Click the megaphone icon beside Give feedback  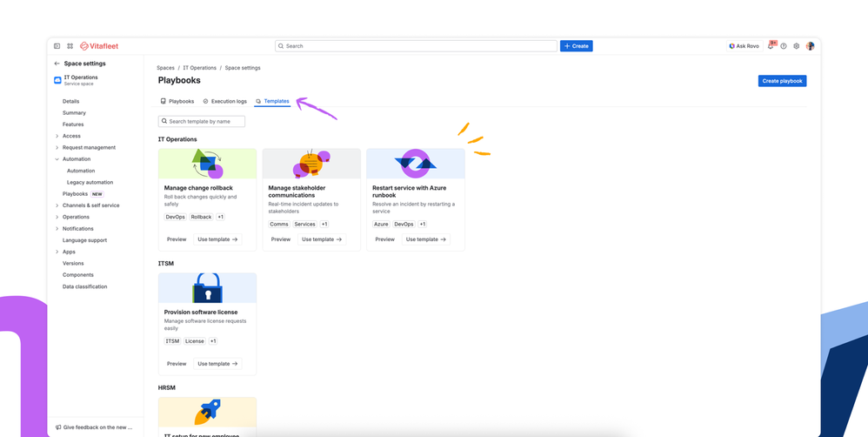click(x=58, y=427)
